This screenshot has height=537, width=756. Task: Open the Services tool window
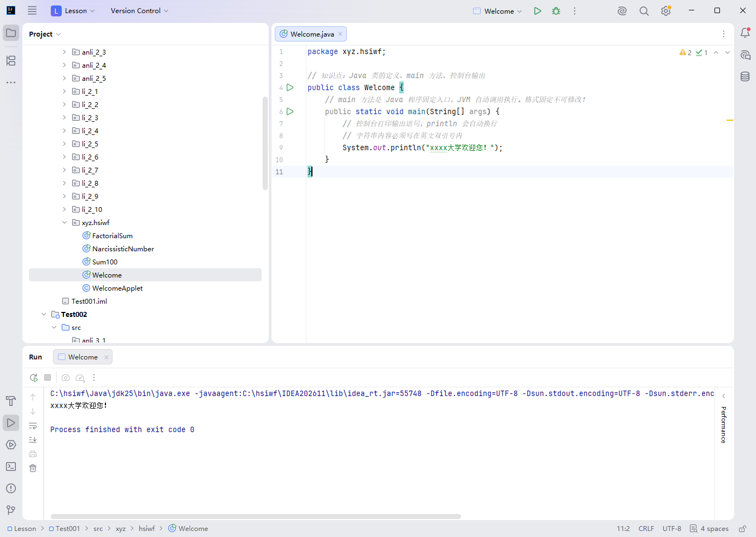click(x=11, y=445)
